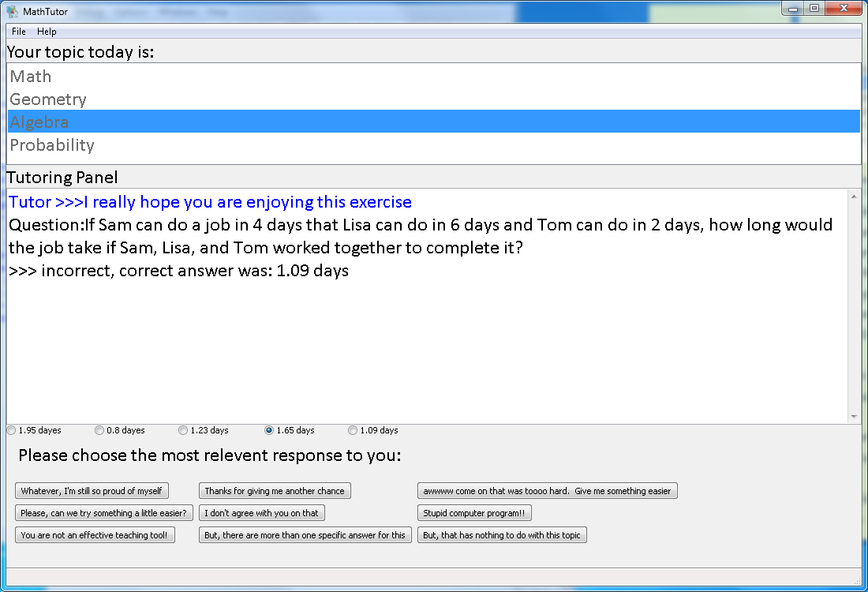Click the blue Tutor message line
The width and height of the screenshot is (868, 592).
click(211, 202)
